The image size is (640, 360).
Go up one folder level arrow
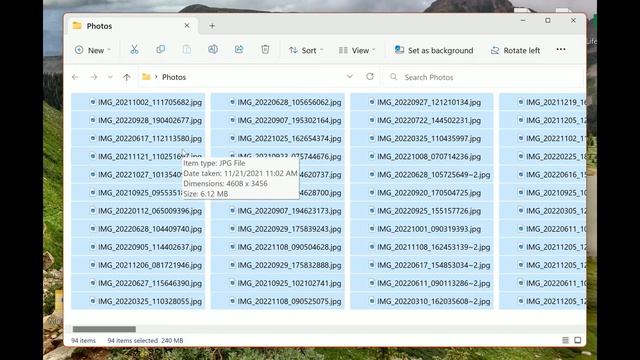[x=127, y=77]
